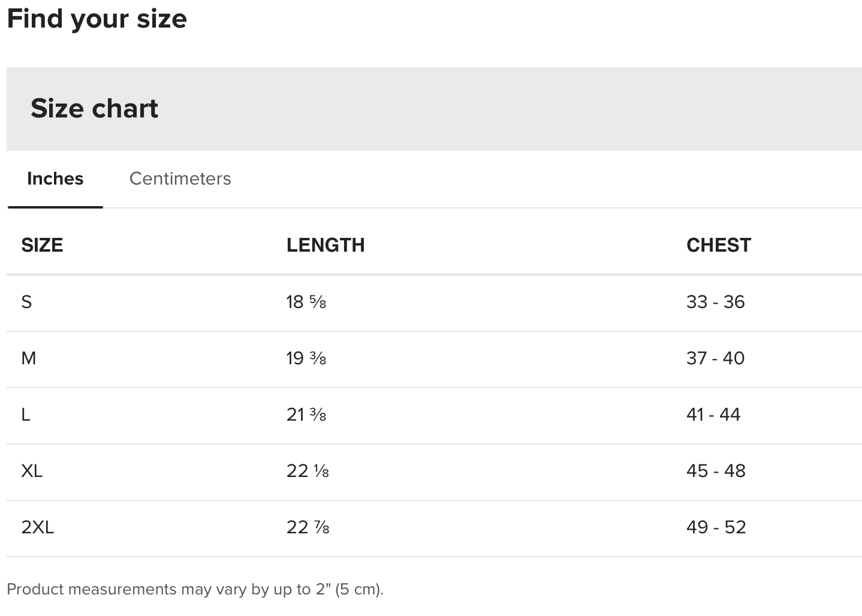
Task: Click the 22 ⅞ length value
Action: [308, 527]
